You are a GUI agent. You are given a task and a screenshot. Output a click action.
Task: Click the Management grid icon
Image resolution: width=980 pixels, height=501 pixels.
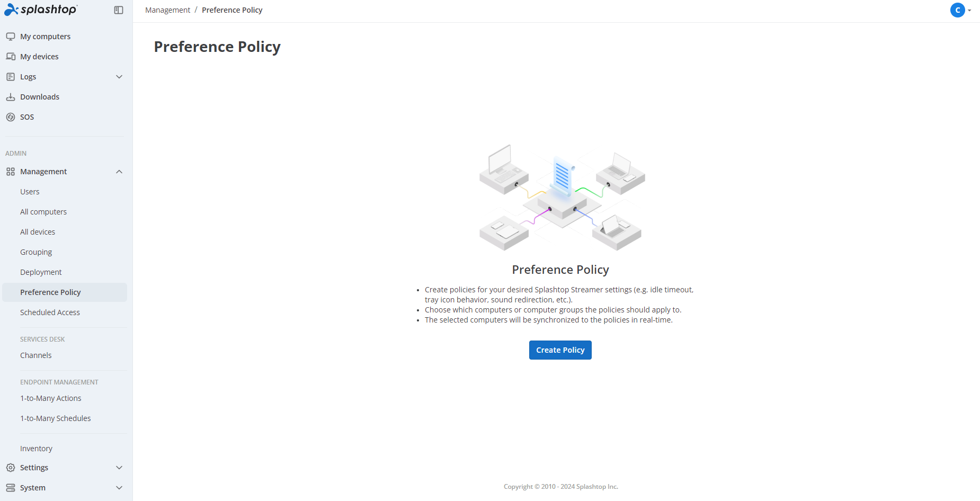pyautogui.click(x=11, y=172)
